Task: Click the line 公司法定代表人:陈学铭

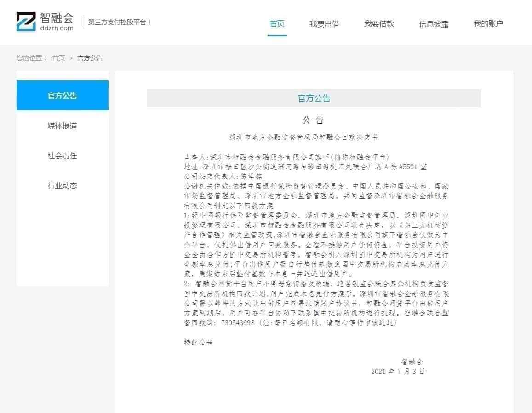Action: [223, 177]
